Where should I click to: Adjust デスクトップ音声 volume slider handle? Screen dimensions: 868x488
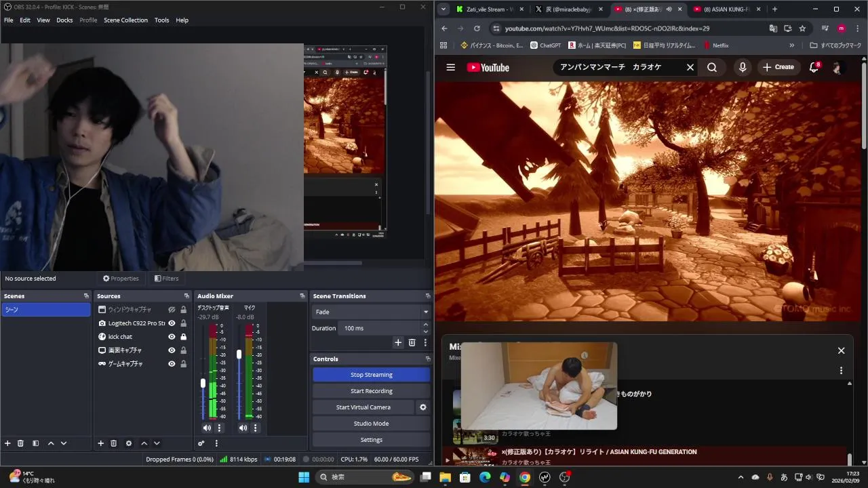(x=203, y=384)
